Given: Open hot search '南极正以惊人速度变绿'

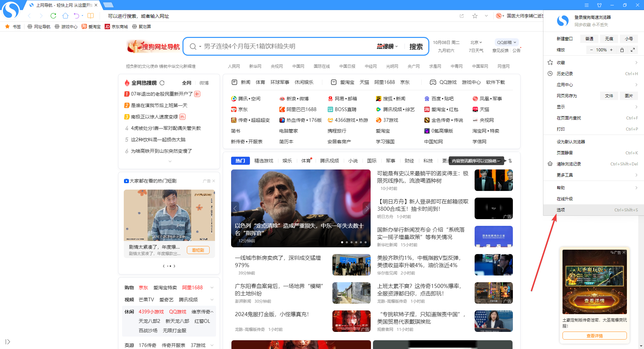Looking at the screenshot, I should tap(154, 117).
